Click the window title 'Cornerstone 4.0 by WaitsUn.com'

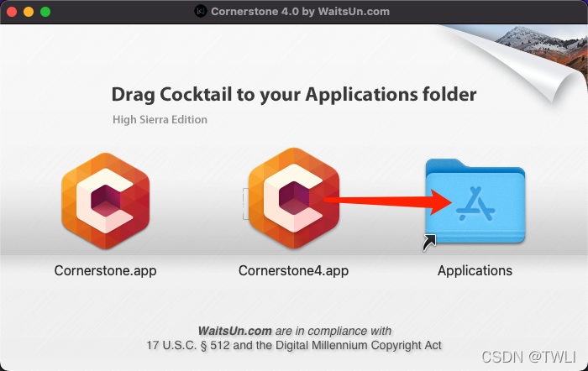tap(300, 12)
